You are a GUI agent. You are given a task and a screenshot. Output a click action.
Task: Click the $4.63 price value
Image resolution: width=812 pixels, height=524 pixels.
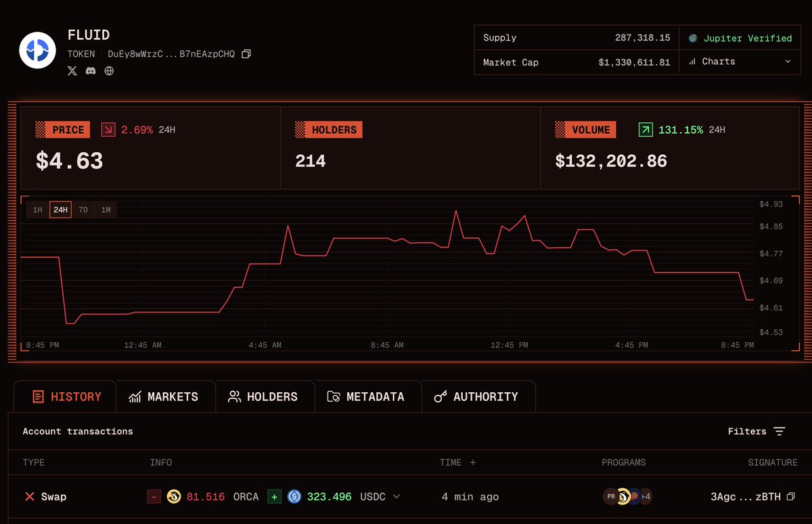[70, 161]
